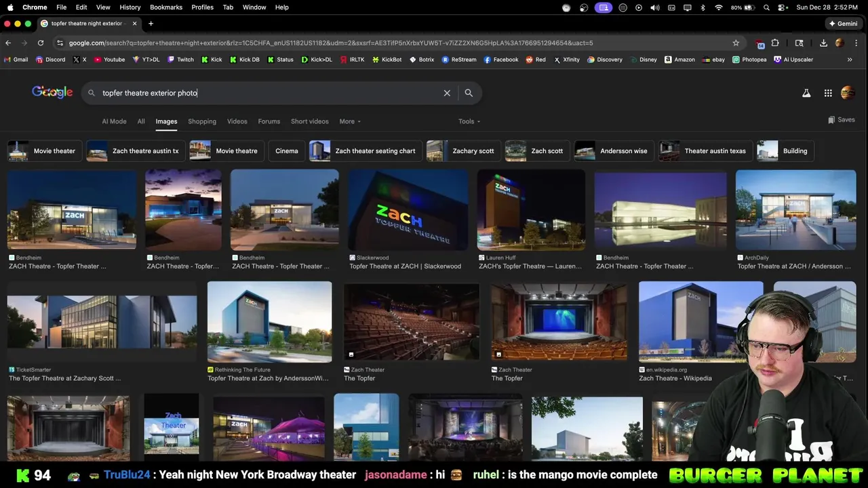Viewport: 868px width, 488px height.
Task: Open Lauren Huff ZACH's Topfer image
Action: [531, 210]
